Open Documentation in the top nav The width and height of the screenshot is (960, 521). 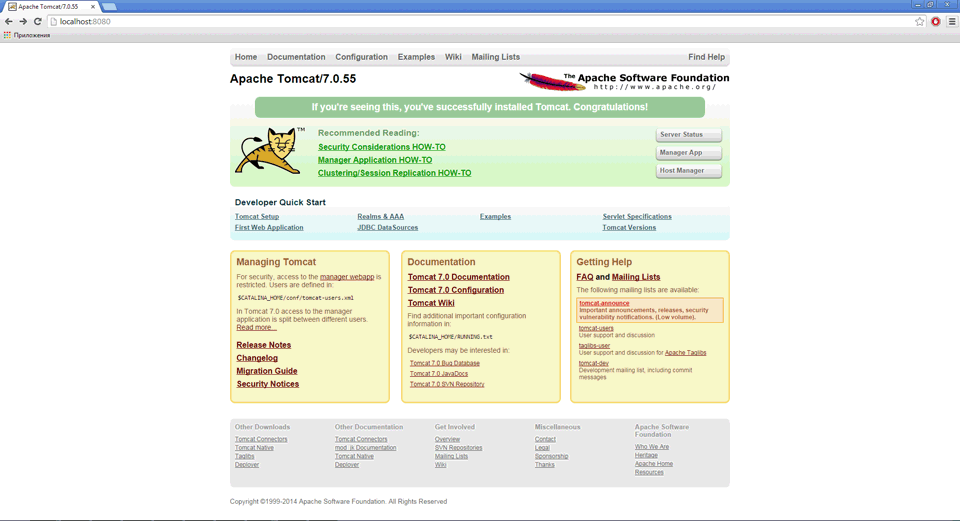pos(296,57)
